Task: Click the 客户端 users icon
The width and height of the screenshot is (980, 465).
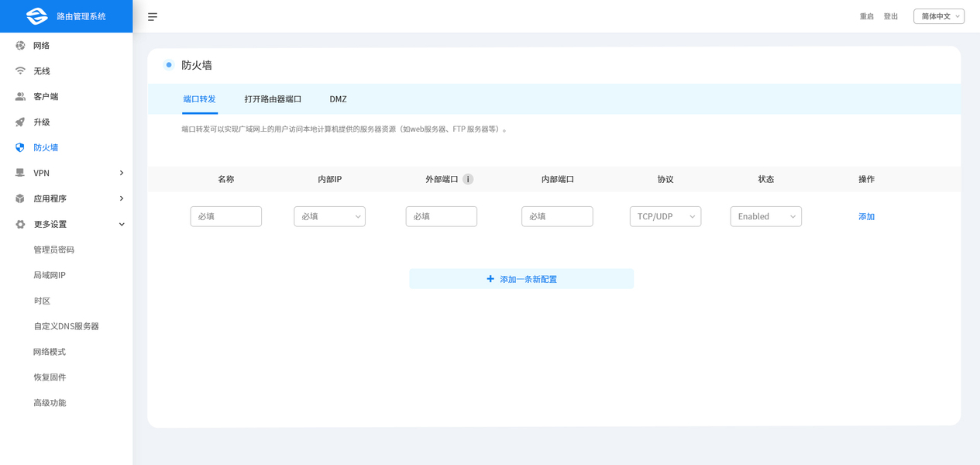Action: click(x=20, y=96)
